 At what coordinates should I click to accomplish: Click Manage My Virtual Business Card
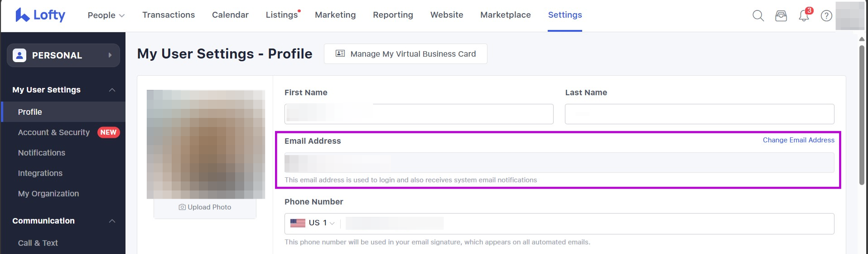coord(405,54)
